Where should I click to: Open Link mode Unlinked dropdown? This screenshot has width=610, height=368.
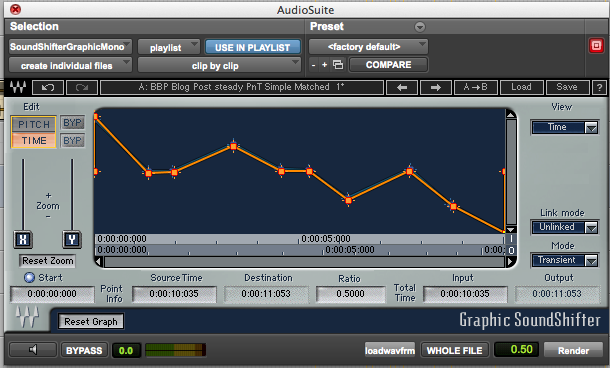[564, 227]
